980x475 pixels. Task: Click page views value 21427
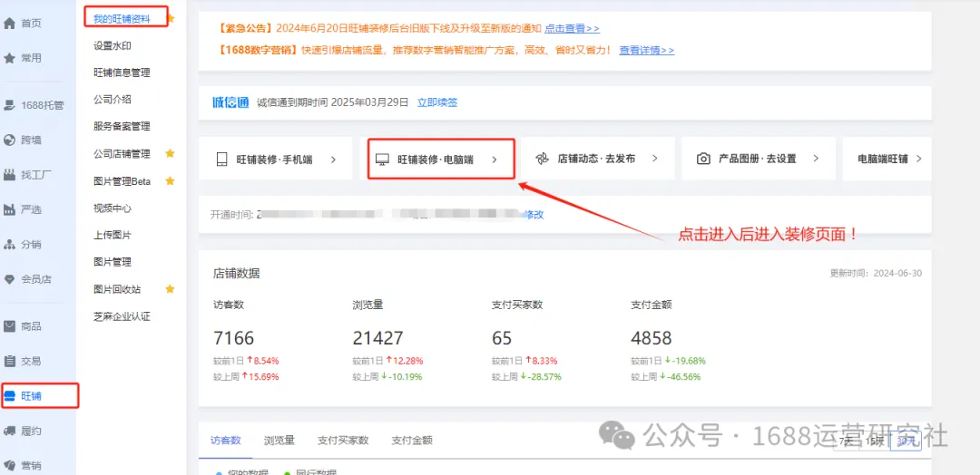377,338
